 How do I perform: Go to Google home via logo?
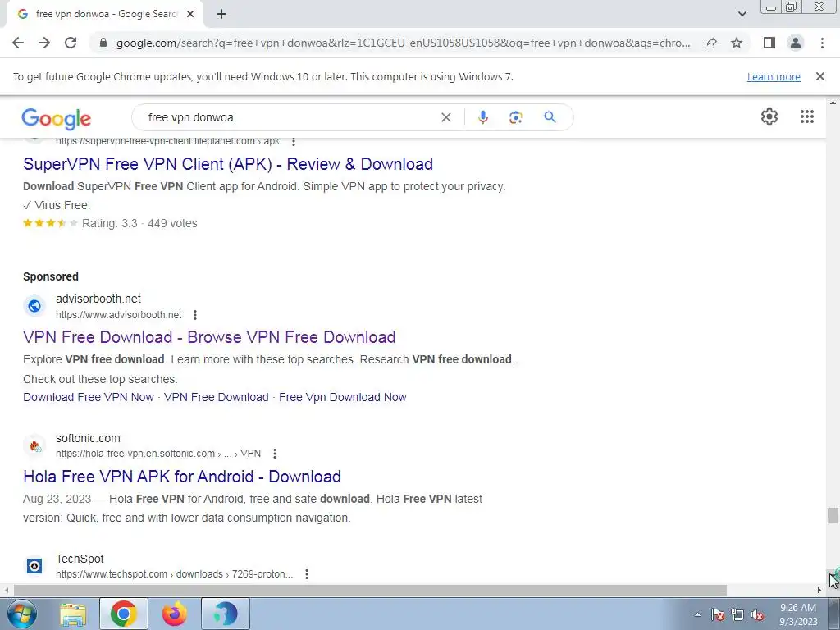57,118
